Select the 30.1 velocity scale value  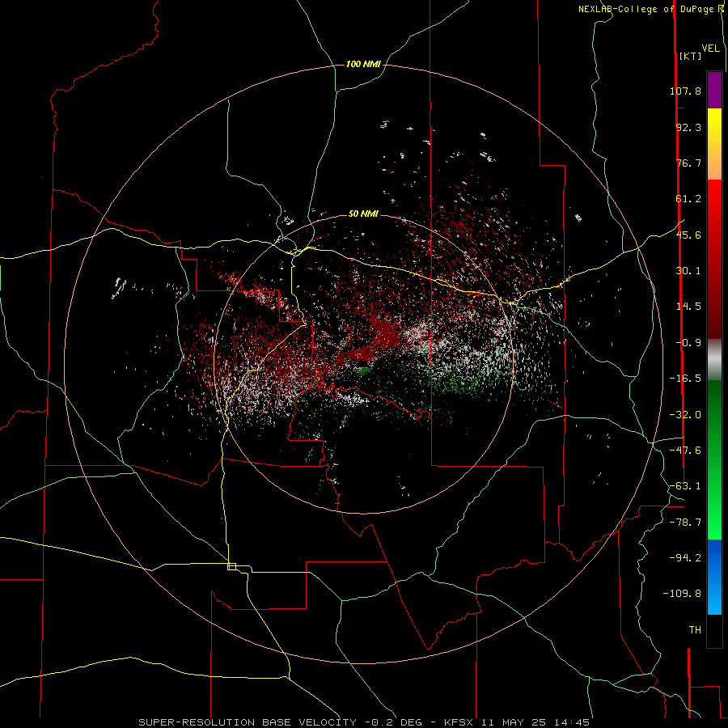[x=688, y=271]
